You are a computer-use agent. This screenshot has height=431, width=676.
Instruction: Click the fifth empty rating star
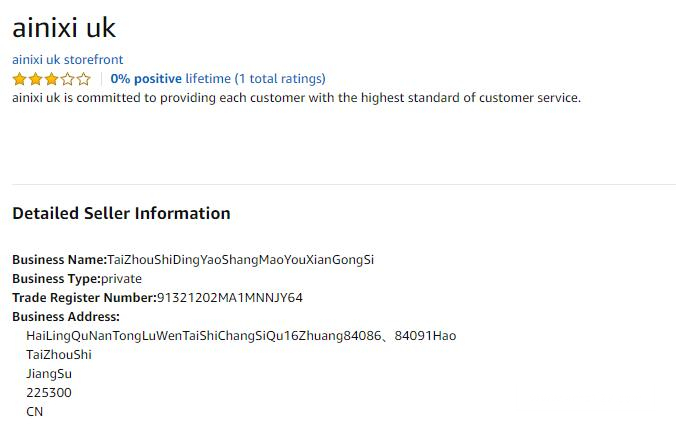point(83,78)
